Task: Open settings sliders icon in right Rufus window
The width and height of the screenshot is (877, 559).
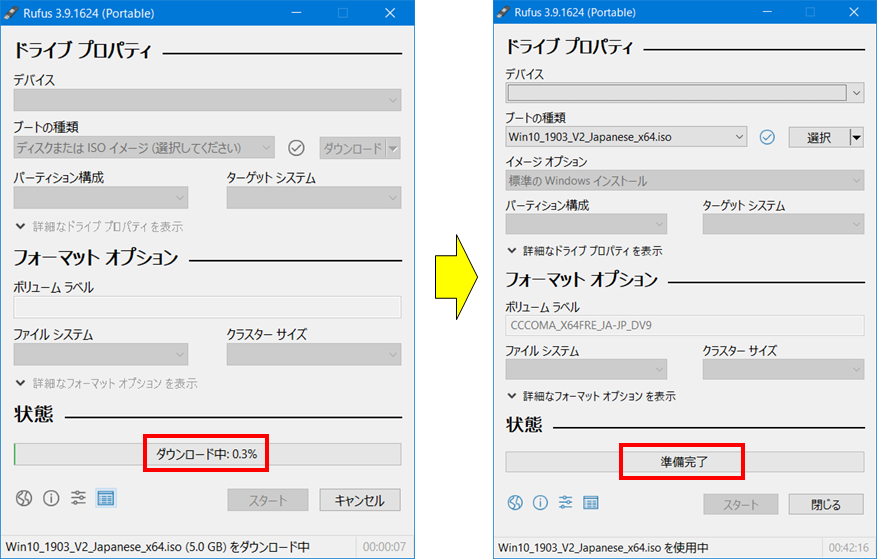Action: point(565,502)
